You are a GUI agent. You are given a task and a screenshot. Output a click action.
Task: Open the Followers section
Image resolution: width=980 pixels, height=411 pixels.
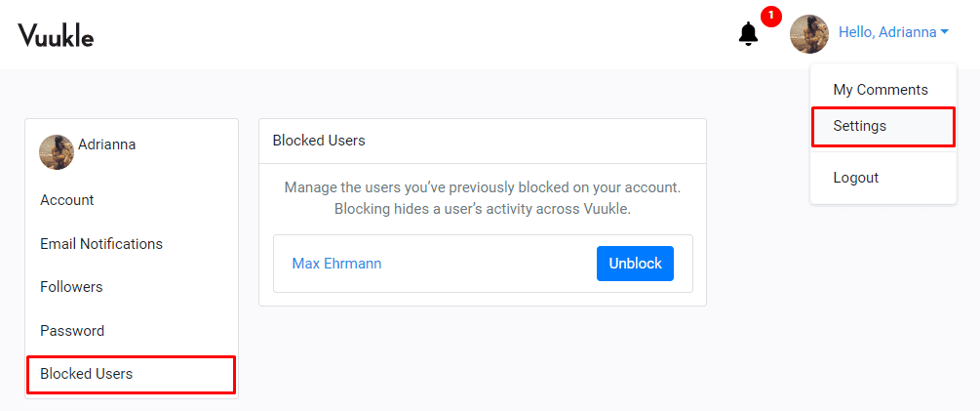point(71,287)
